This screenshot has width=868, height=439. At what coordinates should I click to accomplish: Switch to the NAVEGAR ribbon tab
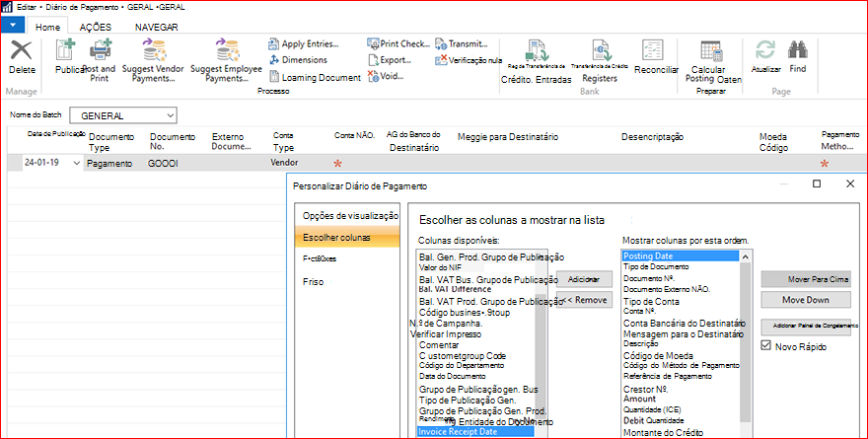click(x=157, y=27)
